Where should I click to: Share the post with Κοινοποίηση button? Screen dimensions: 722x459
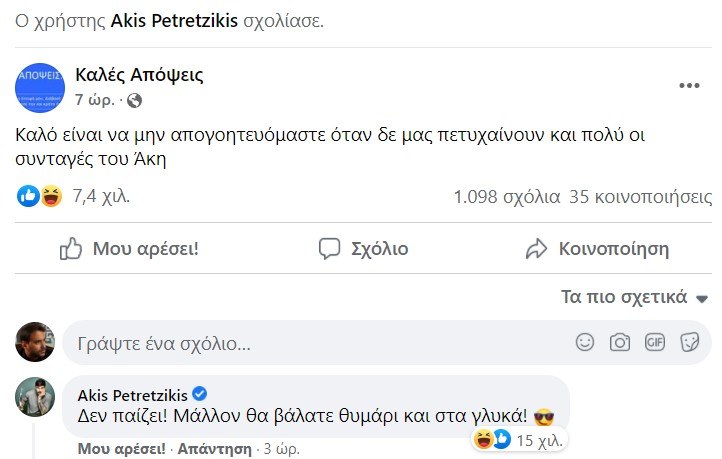click(x=597, y=249)
